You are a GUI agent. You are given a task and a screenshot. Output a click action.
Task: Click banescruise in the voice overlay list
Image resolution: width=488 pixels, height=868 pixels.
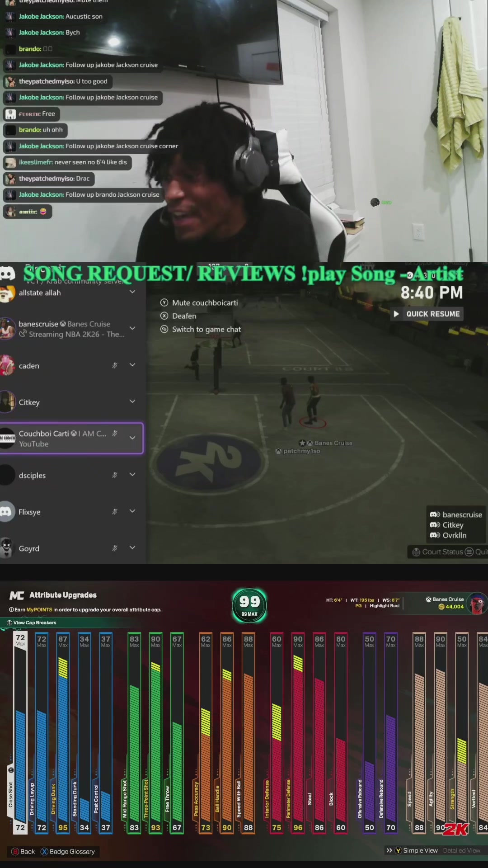pyautogui.click(x=456, y=514)
